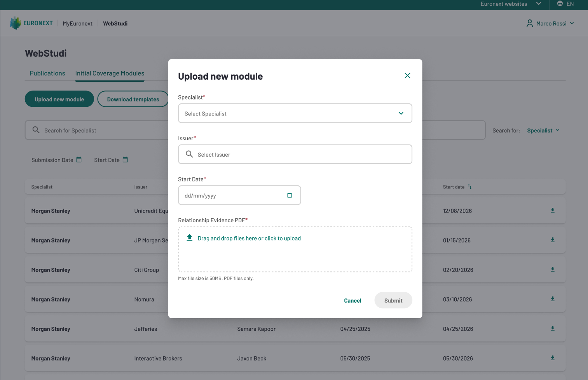The width and height of the screenshot is (588, 380).
Task: Download the JP Morgan row module
Action: coord(552,240)
